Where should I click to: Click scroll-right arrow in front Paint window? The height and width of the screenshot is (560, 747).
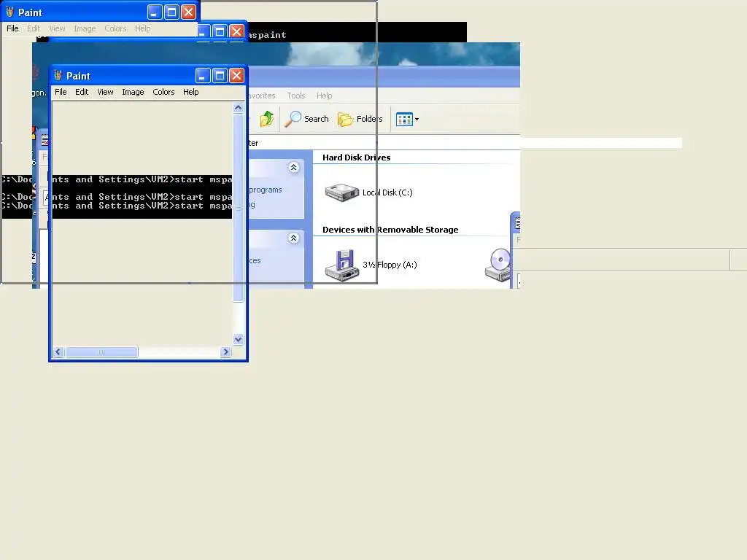click(x=226, y=352)
